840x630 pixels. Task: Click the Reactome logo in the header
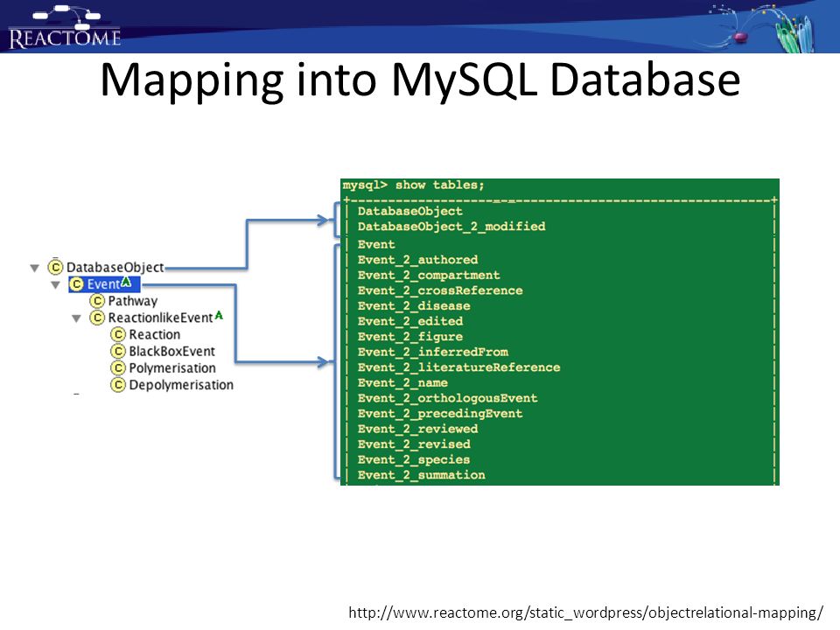[x=64, y=28]
